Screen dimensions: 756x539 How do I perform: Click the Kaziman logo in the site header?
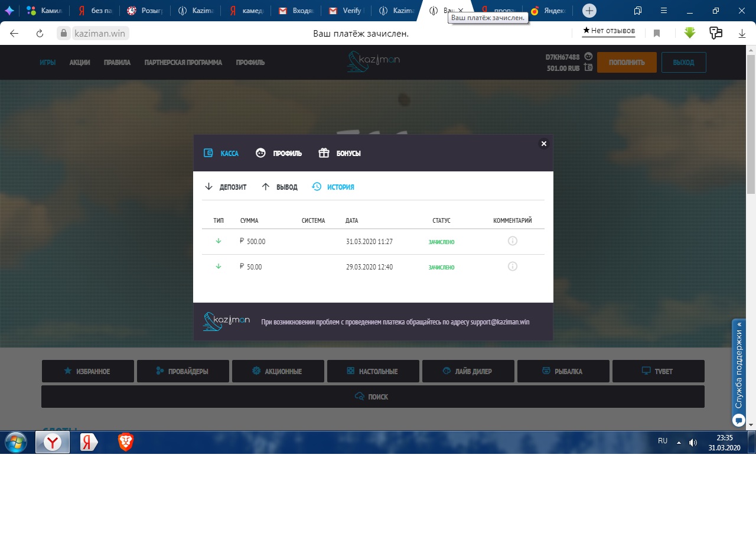coord(374,61)
